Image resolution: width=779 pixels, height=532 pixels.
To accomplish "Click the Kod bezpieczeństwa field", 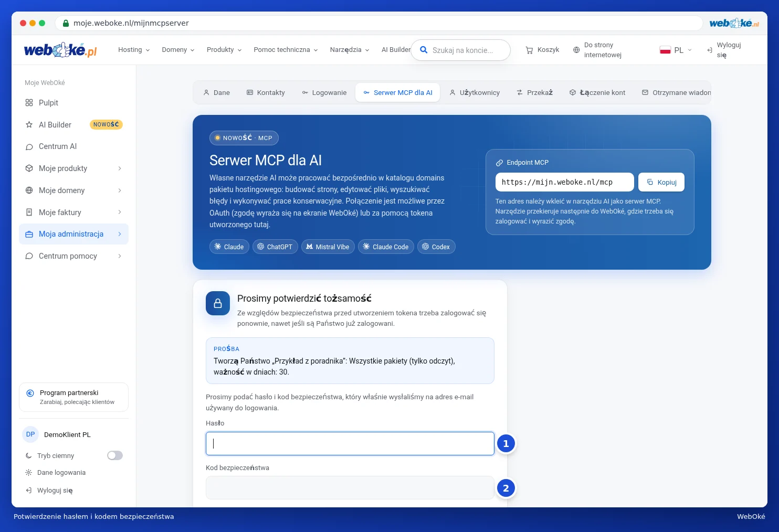I will pyautogui.click(x=350, y=488).
